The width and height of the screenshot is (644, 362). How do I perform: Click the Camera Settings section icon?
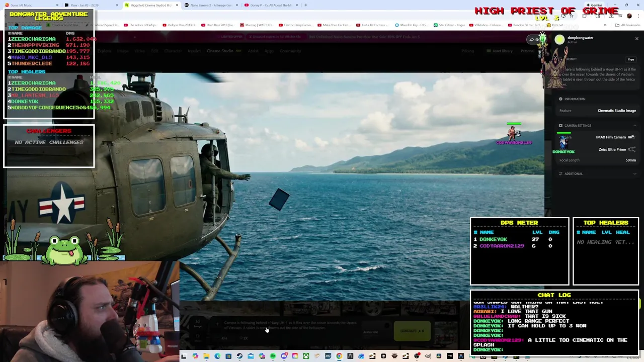click(560, 126)
